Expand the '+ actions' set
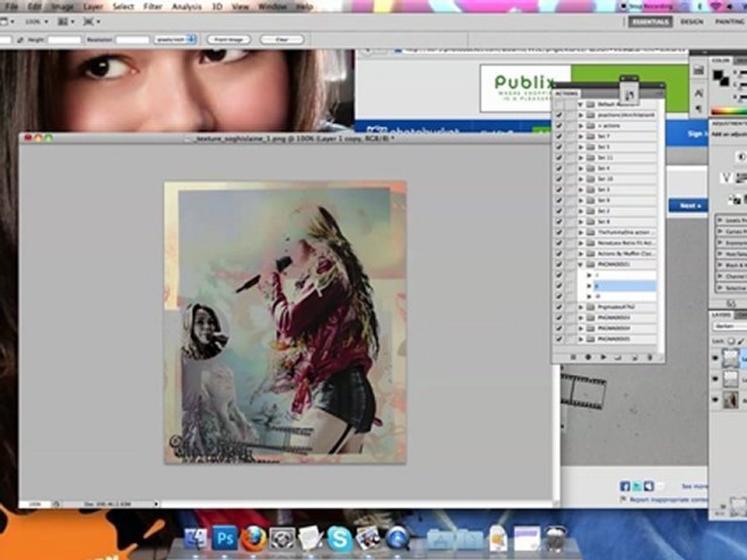Viewport: 747px width, 560px height. [x=580, y=126]
